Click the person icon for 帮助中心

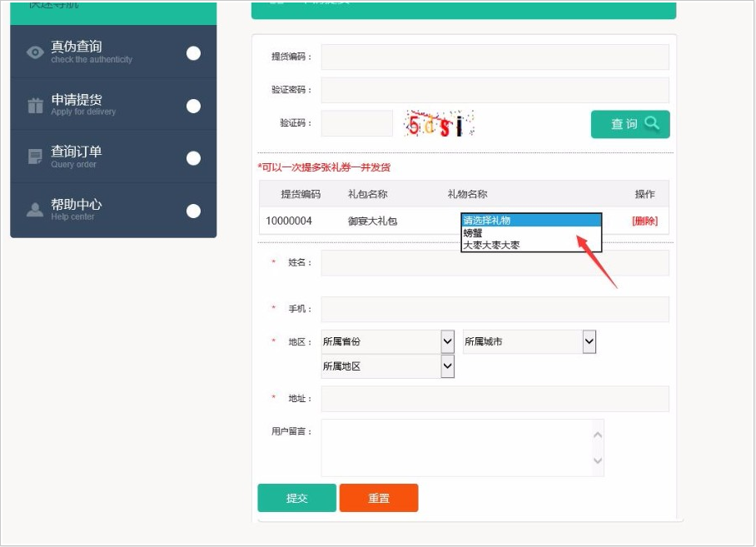(x=35, y=210)
